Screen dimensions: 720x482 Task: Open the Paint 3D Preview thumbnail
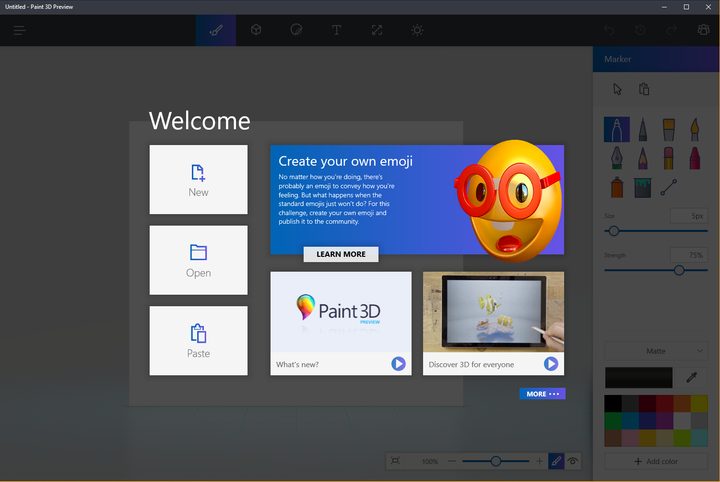point(341,312)
